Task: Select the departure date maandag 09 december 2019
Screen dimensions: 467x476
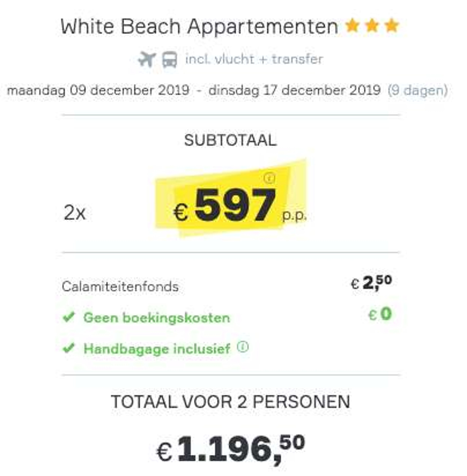Action: coord(98,90)
